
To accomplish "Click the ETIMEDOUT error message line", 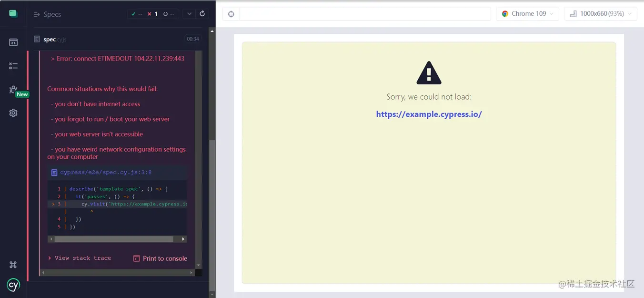I will (118, 59).
